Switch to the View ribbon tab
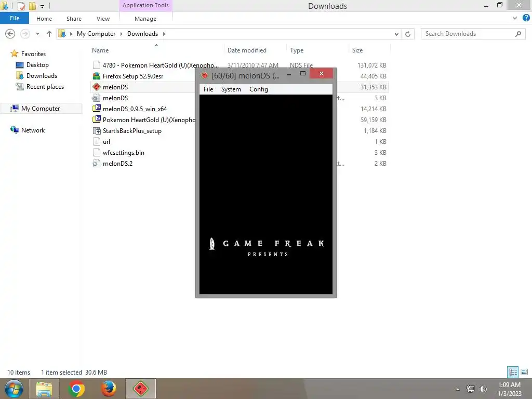The image size is (532, 399). point(103,19)
